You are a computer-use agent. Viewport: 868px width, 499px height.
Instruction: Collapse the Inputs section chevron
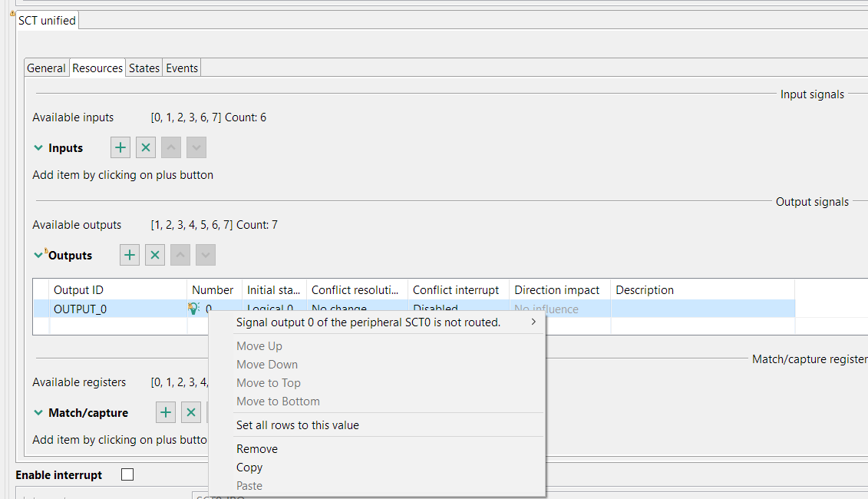click(x=38, y=148)
